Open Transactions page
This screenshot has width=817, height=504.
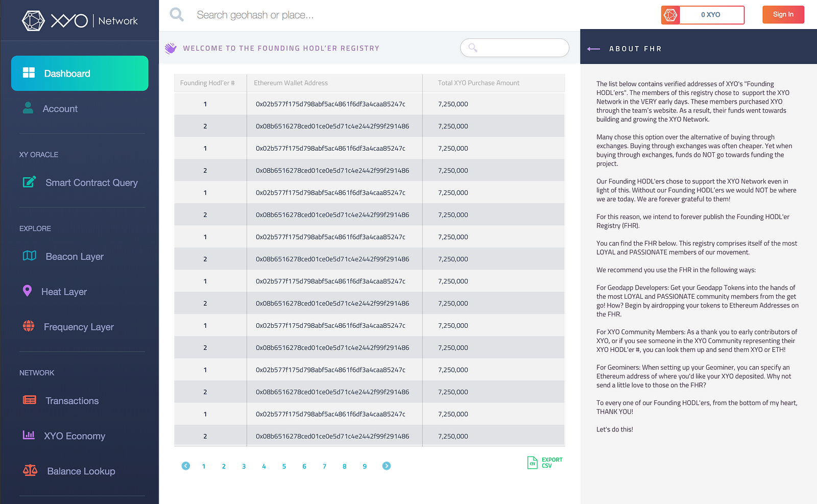coord(72,401)
